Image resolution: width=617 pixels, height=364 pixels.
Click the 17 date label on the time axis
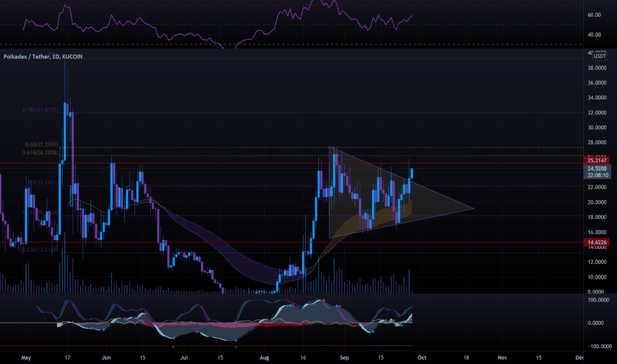68,357
